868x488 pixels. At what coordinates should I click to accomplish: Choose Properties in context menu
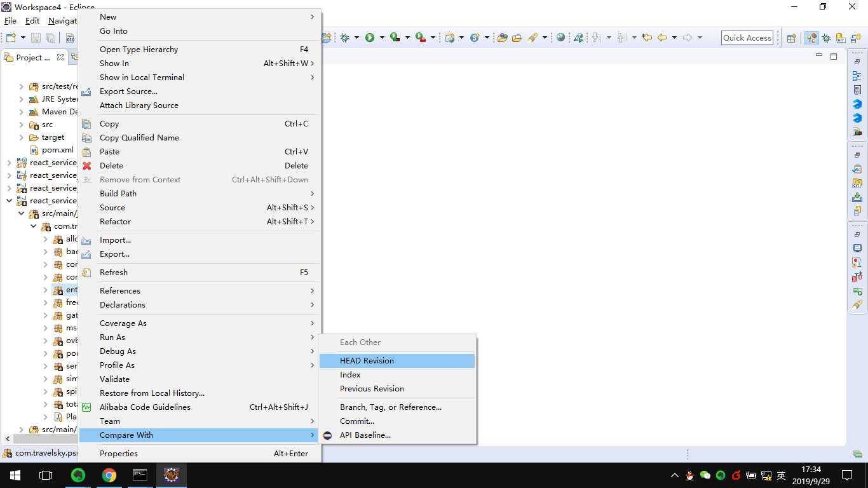point(200,454)
